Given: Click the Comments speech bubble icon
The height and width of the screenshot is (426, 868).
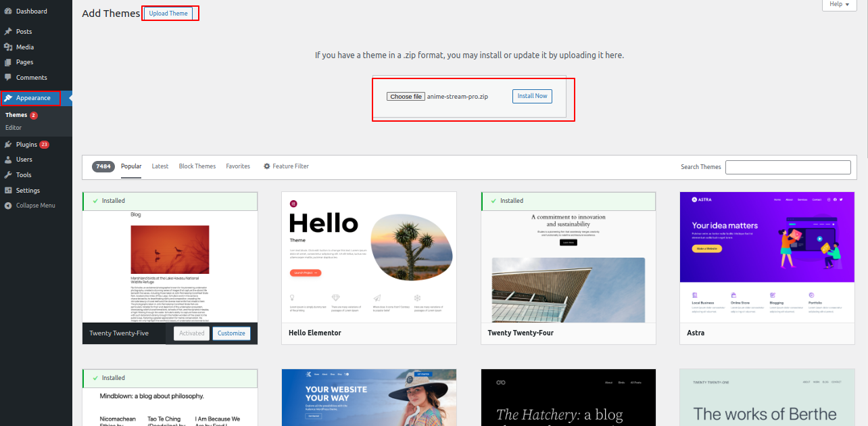Looking at the screenshot, I should click(x=8, y=78).
